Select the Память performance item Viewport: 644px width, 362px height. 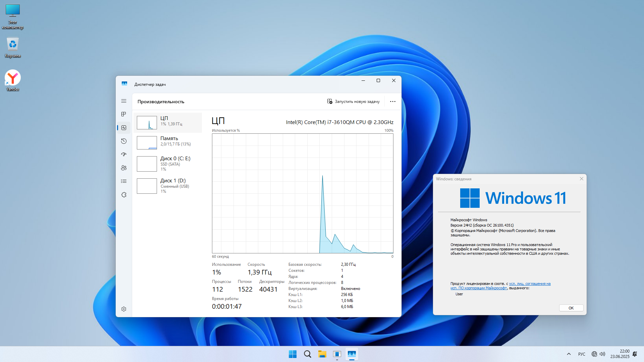[168, 142]
